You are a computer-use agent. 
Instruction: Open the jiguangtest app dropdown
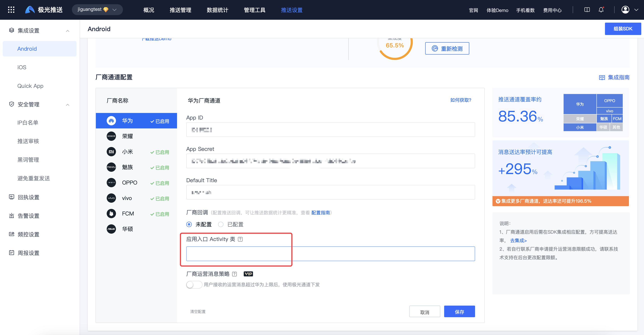coord(97,10)
